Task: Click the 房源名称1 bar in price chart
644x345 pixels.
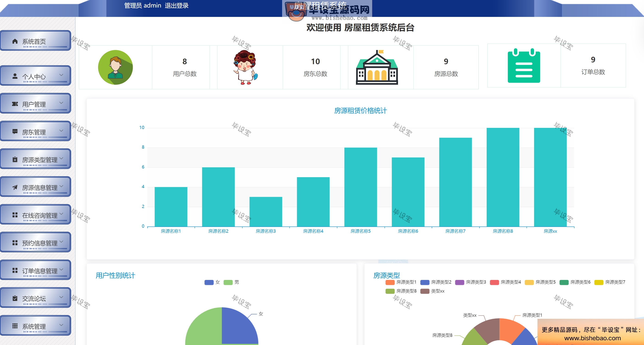Action: click(171, 207)
